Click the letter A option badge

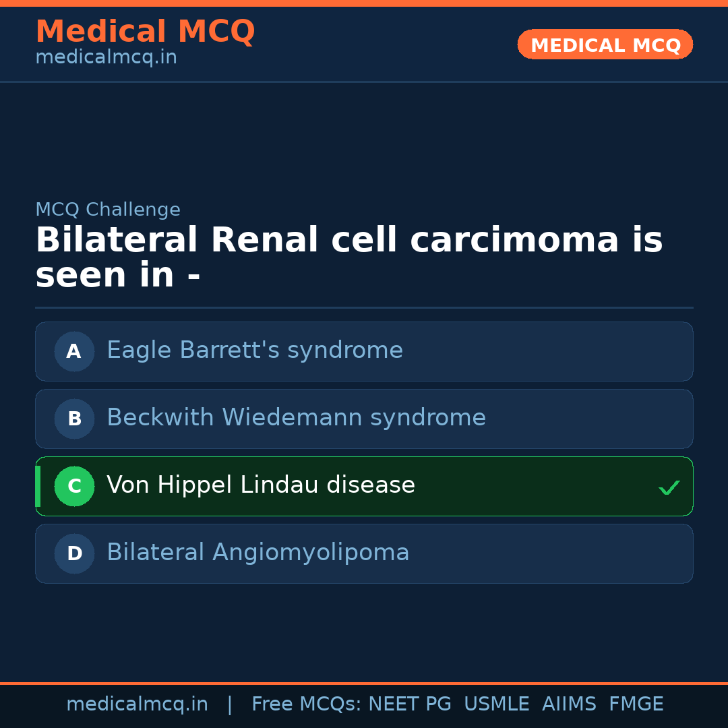point(74,351)
